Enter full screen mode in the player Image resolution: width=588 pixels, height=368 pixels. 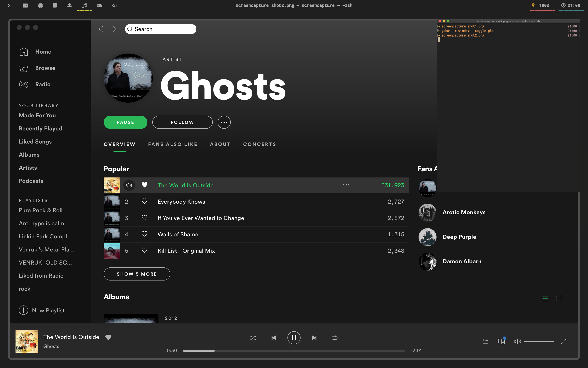click(564, 341)
